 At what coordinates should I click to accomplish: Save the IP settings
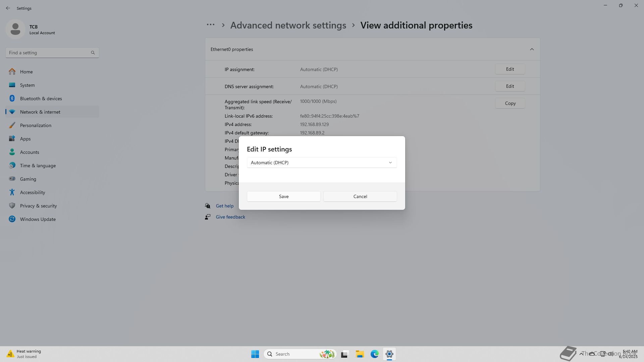283,196
